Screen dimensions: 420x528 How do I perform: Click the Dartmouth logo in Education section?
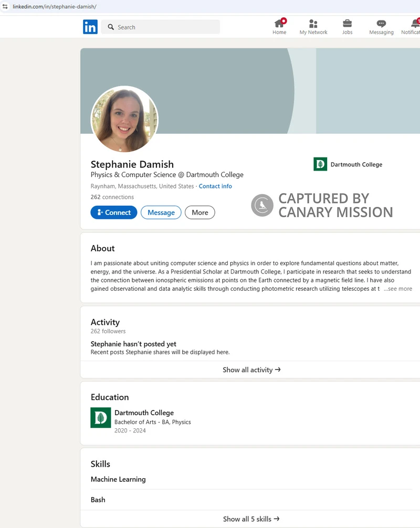coord(101,418)
